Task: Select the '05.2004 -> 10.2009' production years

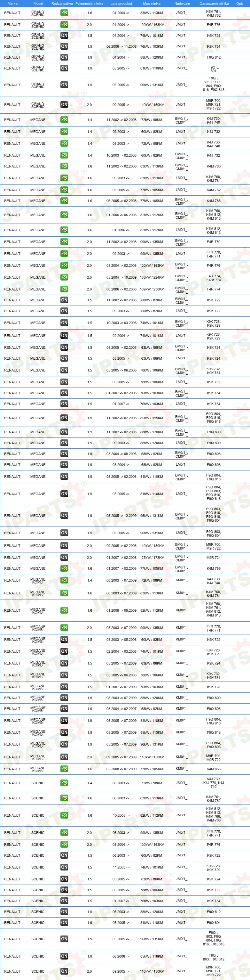Action: (x=121, y=277)
